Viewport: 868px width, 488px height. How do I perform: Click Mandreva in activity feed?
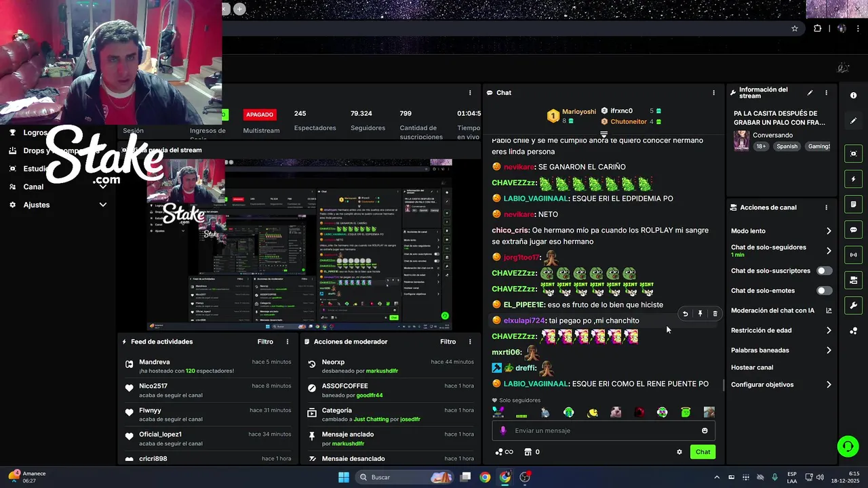click(154, 362)
